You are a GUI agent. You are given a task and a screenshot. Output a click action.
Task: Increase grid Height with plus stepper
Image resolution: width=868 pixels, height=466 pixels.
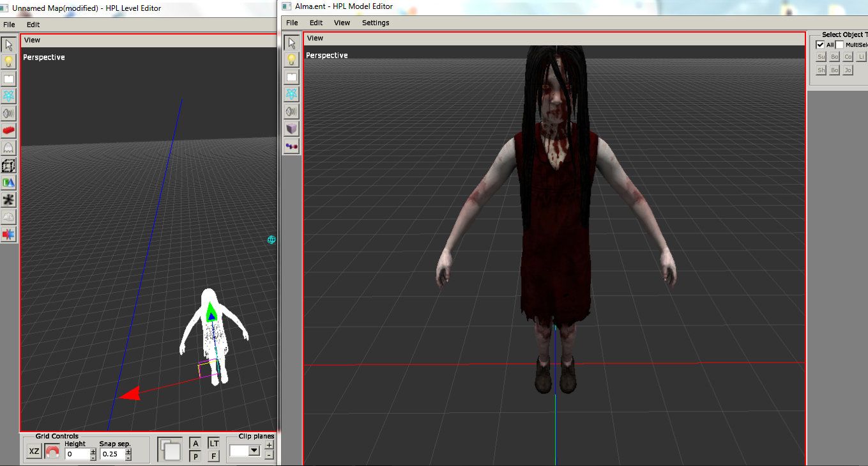pos(93,451)
